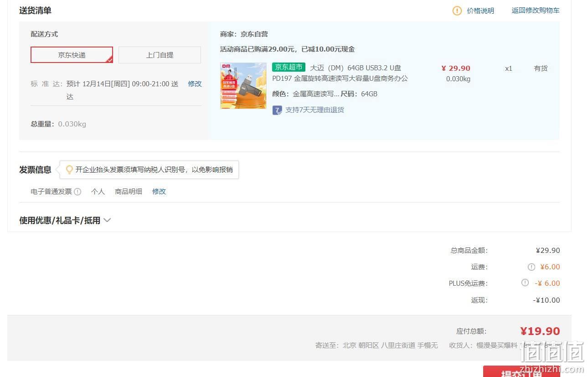Click 颜色：金属高速读写 spec text
The height and width of the screenshot is (377, 588).
[x=305, y=94]
